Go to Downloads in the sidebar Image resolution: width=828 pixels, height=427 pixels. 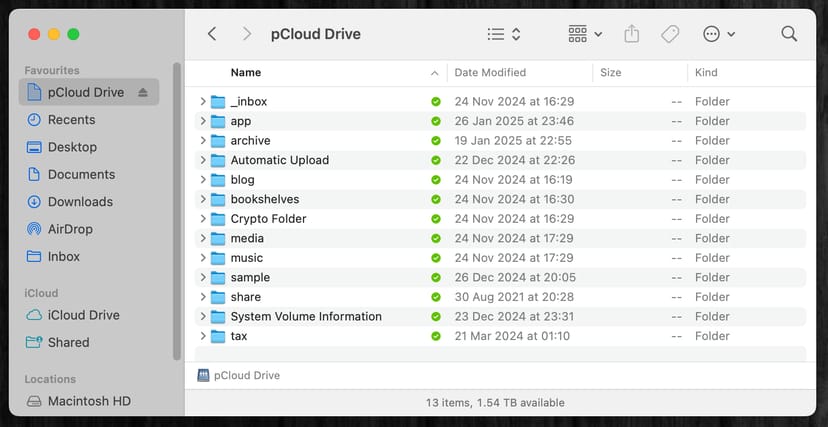click(80, 202)
